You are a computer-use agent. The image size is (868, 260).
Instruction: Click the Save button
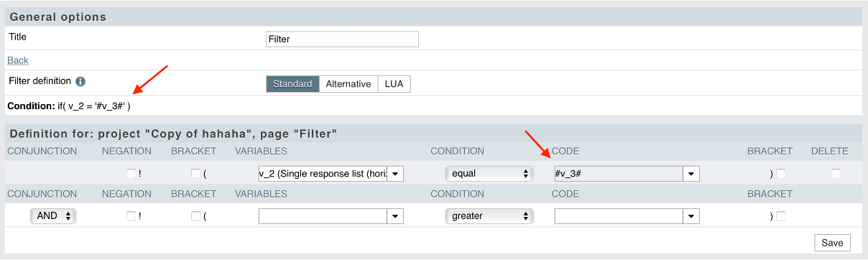[832, 243]
